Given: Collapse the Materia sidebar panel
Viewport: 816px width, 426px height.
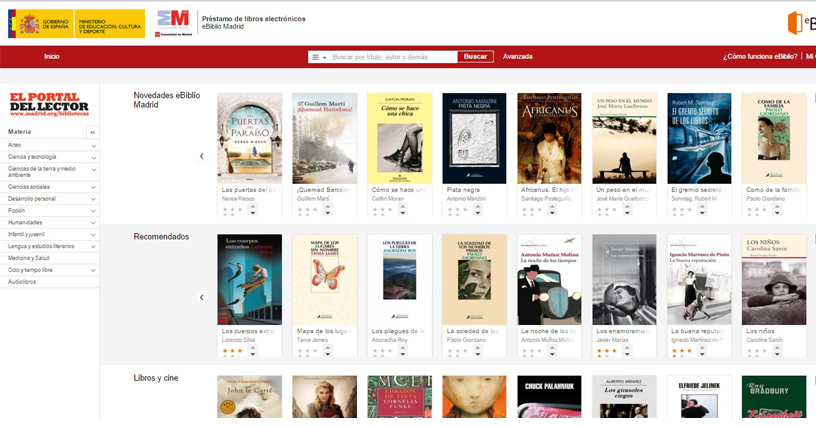Looking at the screenshot, I should tap(93, 132).
